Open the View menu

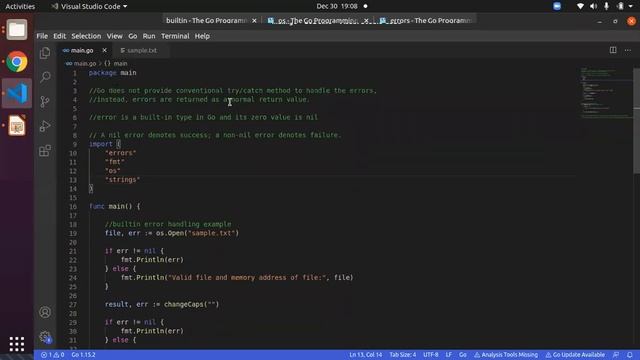(x=115, y=36)
